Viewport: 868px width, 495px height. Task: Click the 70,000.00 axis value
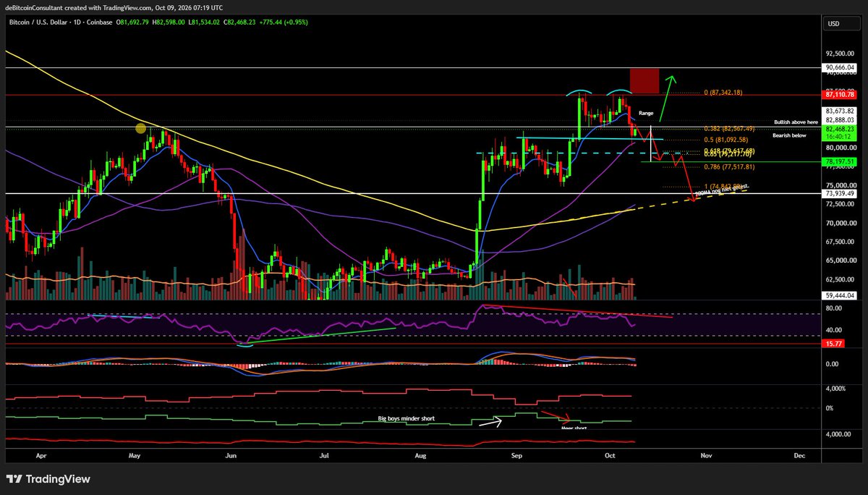[840, 223]
